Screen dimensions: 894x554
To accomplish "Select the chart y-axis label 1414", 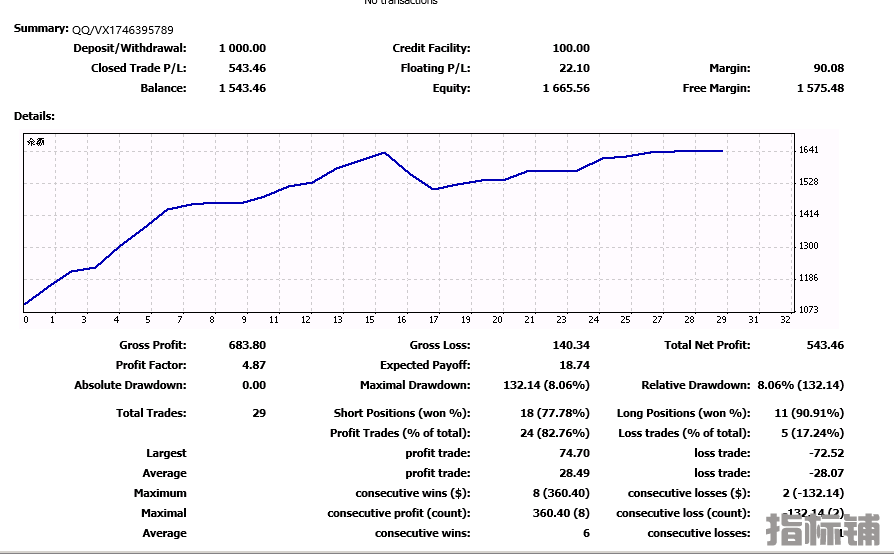I will click(808, 214).
